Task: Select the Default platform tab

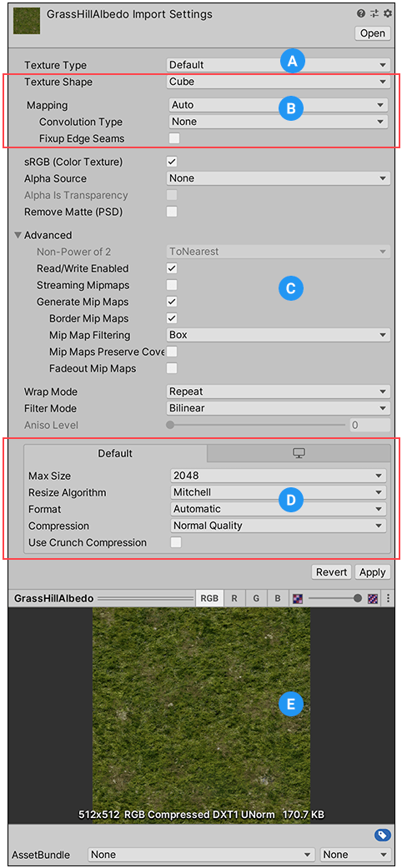Action: [x=115, y=453]
